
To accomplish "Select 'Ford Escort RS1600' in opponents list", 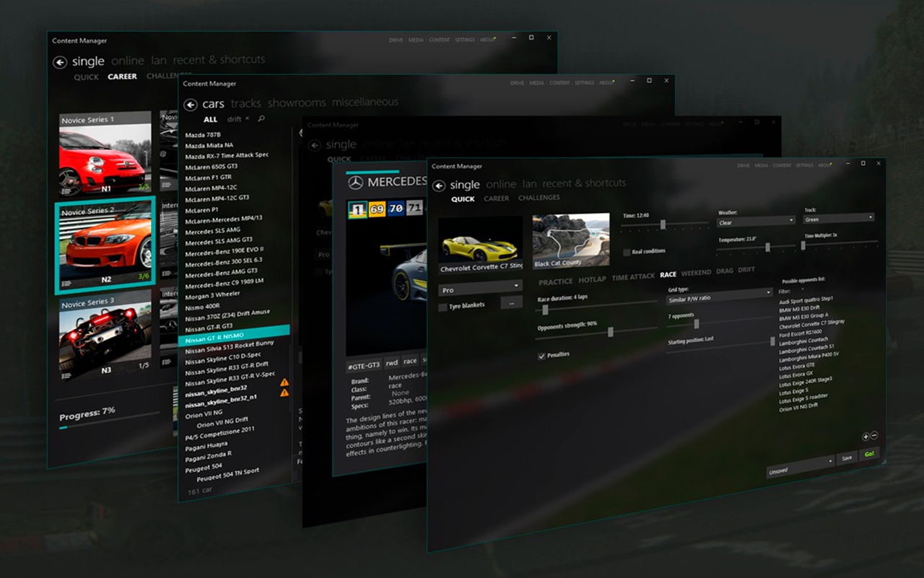I will click(x=801, y=333).
